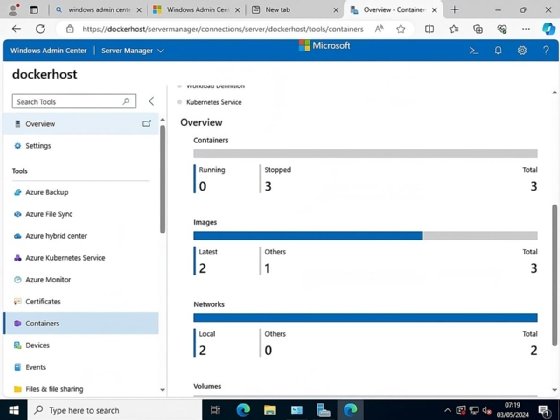Open Files & file sharing tool
Image resolution: width=560 pixels, height=420 pixels.
81,389
